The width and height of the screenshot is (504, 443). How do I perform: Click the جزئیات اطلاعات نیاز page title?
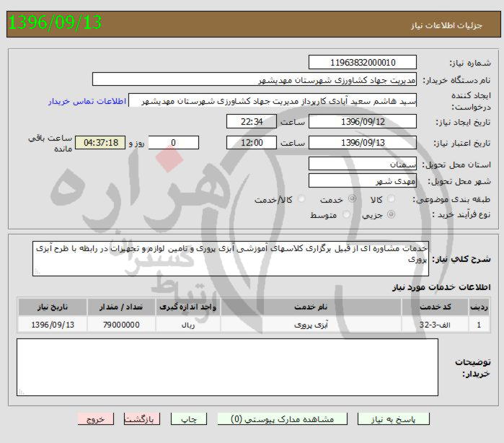point(446,25)
